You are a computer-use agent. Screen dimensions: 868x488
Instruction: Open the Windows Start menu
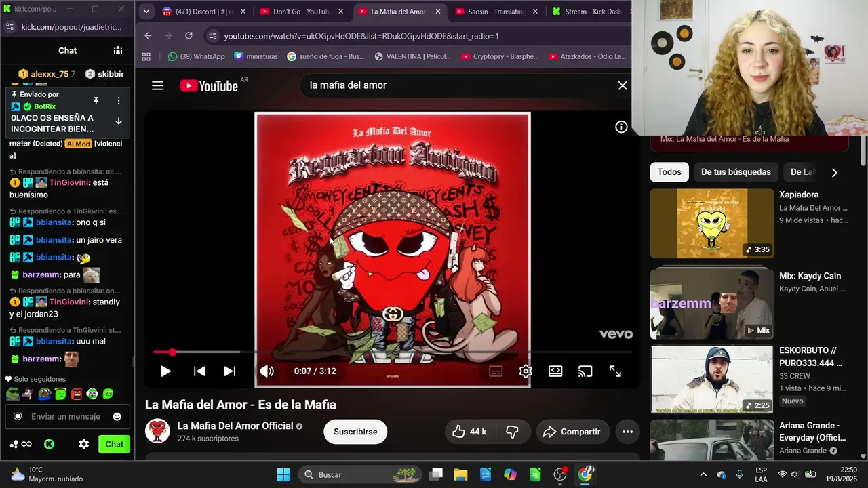(x=283, y=474)
